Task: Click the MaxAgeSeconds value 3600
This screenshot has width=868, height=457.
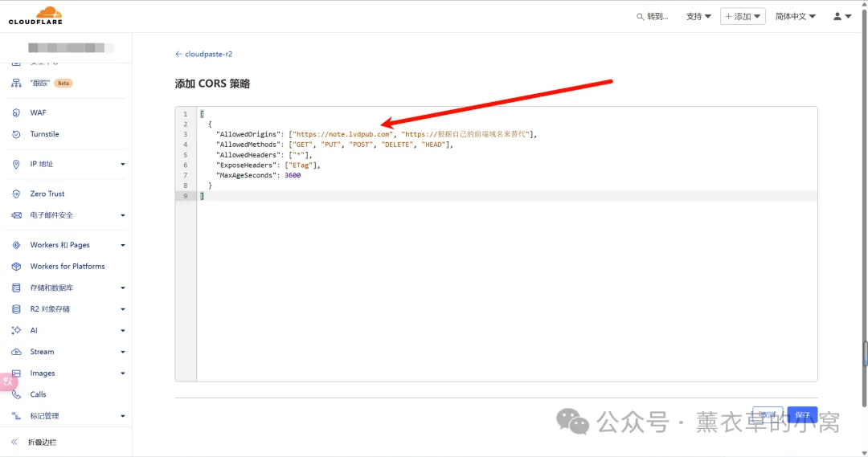Action: (x=293, y=175)
